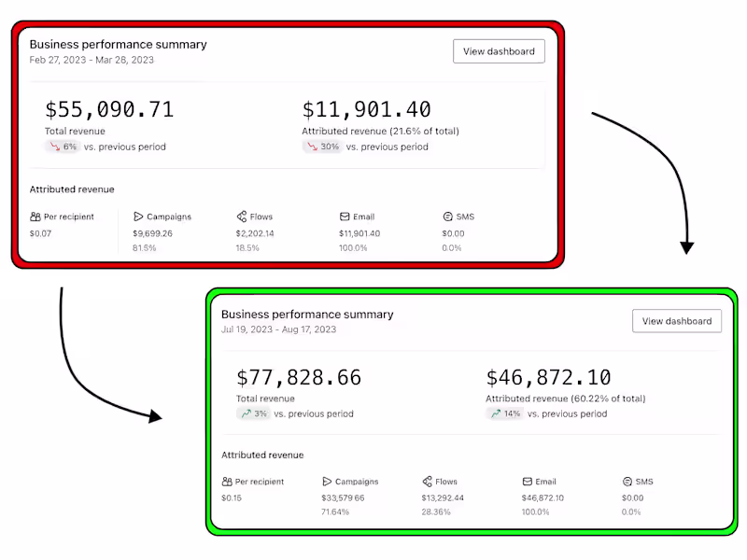Click the Campaigns icon in the green card
The image size is (747, 560).
[327, 482]
